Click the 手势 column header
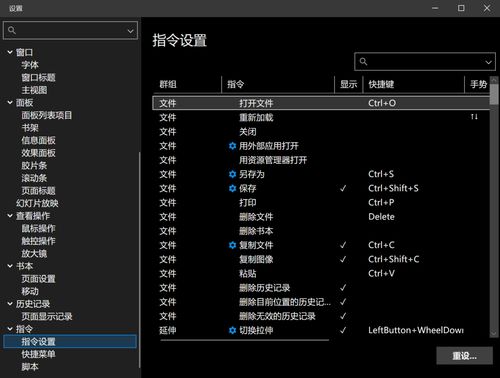Viewport: 500px width, 378px height. pos(478,84)
